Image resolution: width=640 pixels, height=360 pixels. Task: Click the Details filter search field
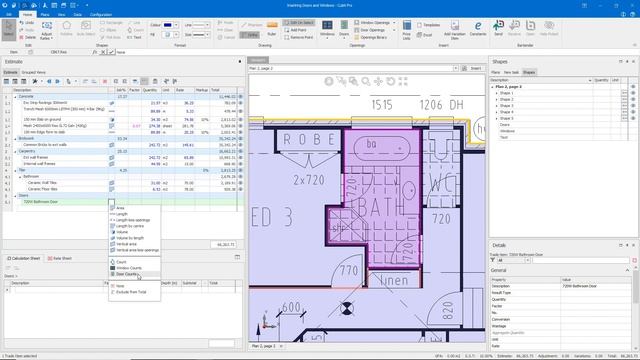tap(581, 260)
